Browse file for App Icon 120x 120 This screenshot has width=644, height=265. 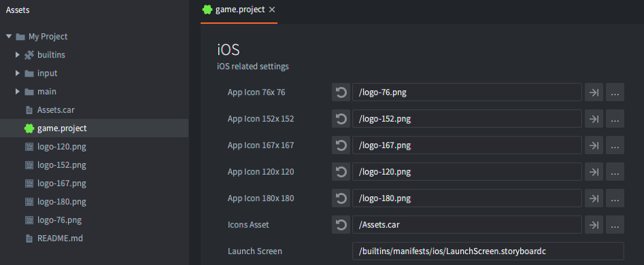[615, 172]
